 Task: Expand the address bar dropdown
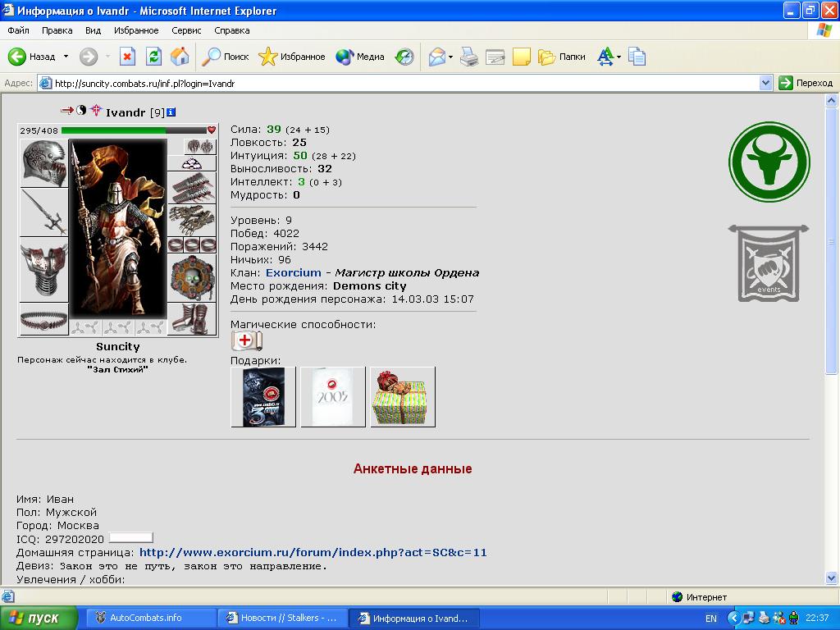tap(765, 83)
